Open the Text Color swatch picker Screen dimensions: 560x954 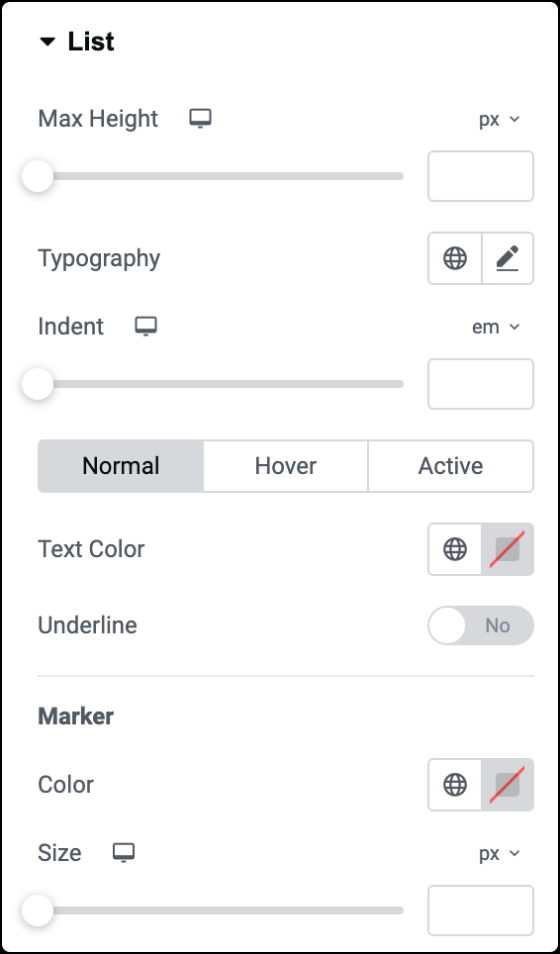click(x=508, y=549)
